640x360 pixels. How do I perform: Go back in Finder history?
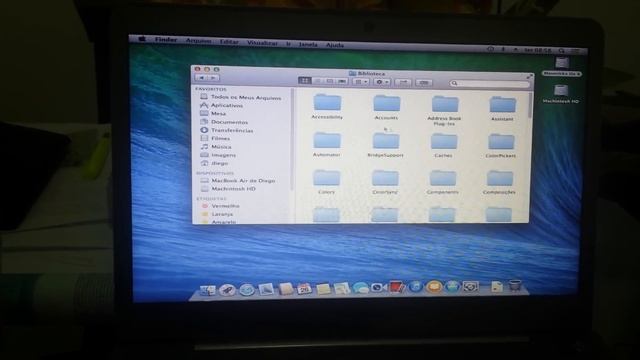pos(202,78)
